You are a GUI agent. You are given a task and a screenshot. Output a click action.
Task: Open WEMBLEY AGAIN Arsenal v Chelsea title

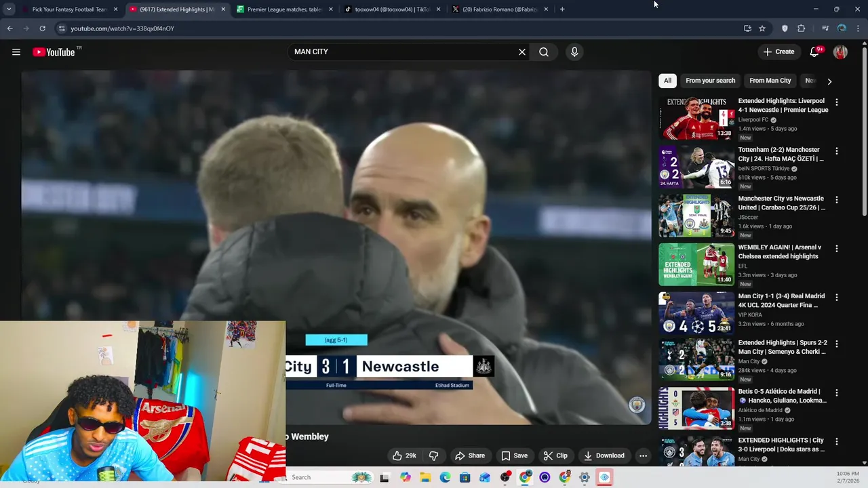pyautogui.click(x=779, y=252)
